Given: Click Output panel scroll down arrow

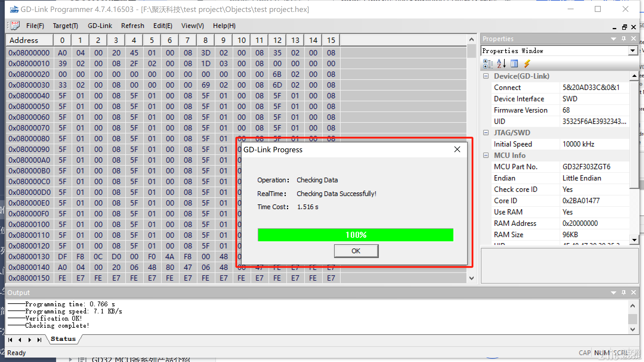Looking at the screenshot, I should [632, 329].
